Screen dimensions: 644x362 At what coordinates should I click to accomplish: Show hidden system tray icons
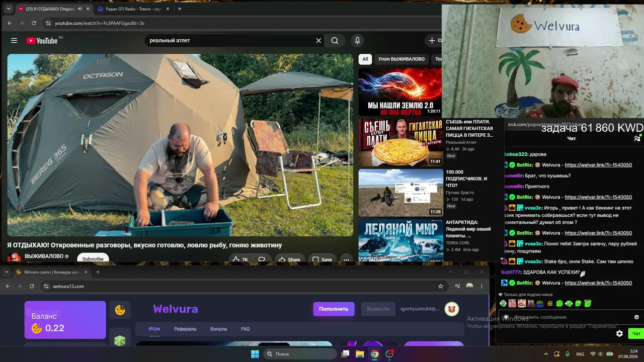coord(546,354)
